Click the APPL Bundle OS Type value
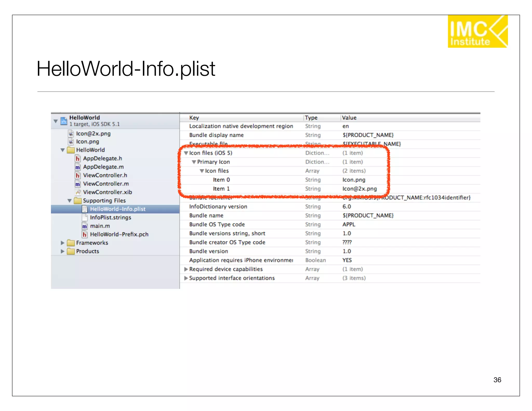The width and height of the screenshot is (532, 411). [x=349, y=224]
